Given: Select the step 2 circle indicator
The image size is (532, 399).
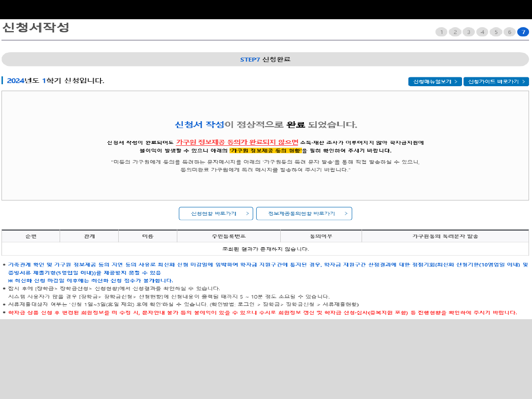Looking at the screenshot, I should [x=455, y=32].
